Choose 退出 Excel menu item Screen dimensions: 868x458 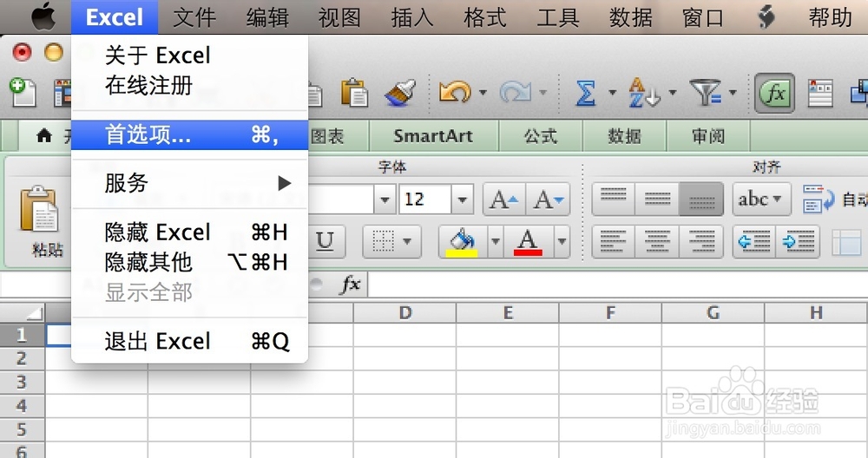189,341
